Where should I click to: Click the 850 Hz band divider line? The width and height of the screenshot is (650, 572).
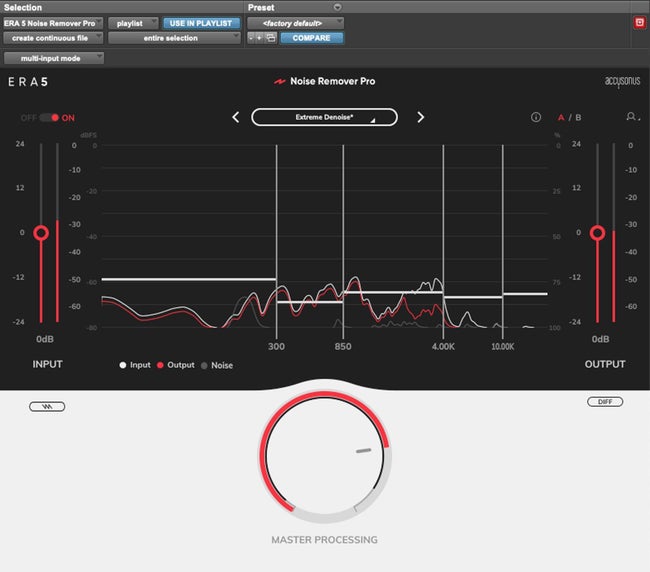pyautogui.click(x=343, y=242)
